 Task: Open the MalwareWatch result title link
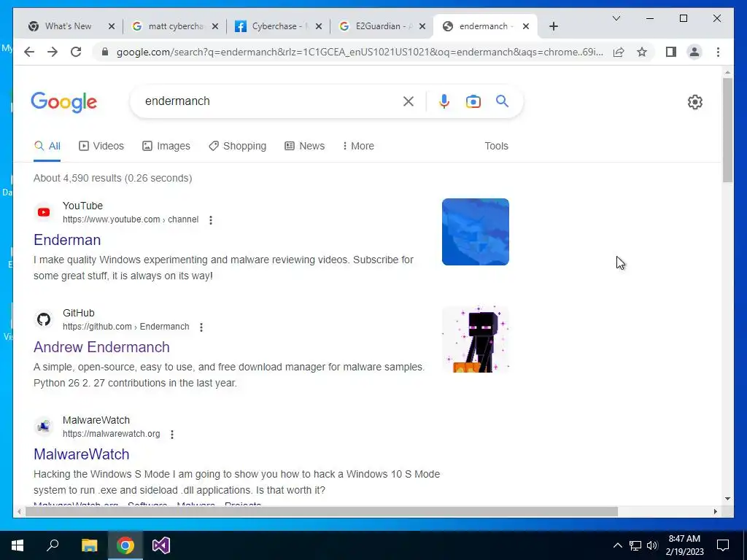pos(82,454)
